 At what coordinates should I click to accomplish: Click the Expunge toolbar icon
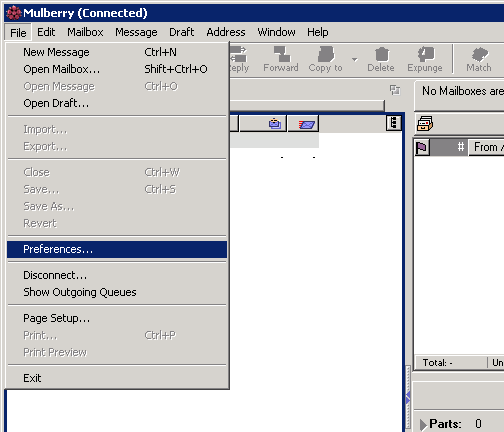click(425, 59)
